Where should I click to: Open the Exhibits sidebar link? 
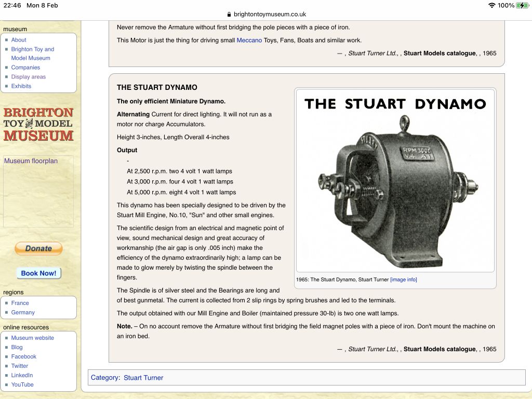click(x=21, y=86)
